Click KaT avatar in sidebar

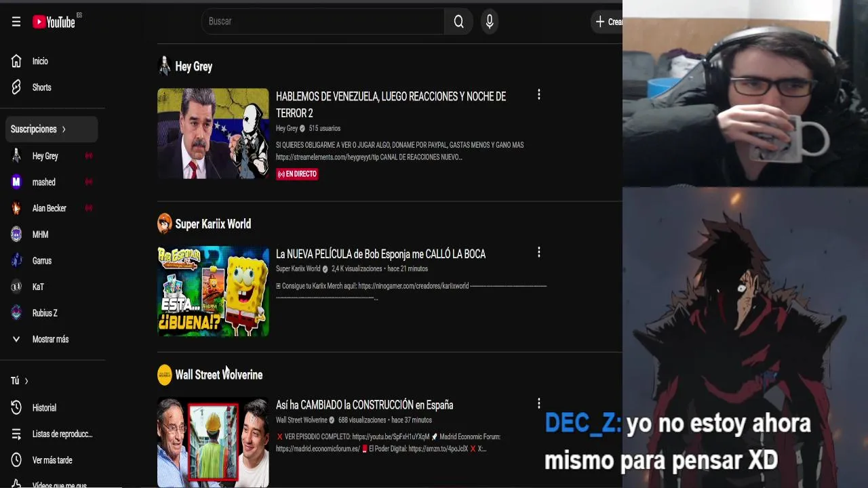click(x=16, y=287)
